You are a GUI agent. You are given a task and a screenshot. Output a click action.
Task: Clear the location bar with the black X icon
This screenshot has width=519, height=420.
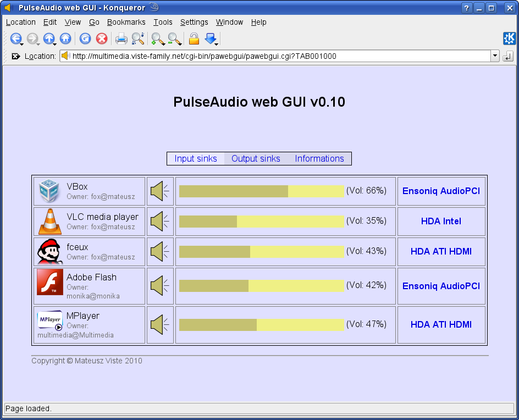16,56
